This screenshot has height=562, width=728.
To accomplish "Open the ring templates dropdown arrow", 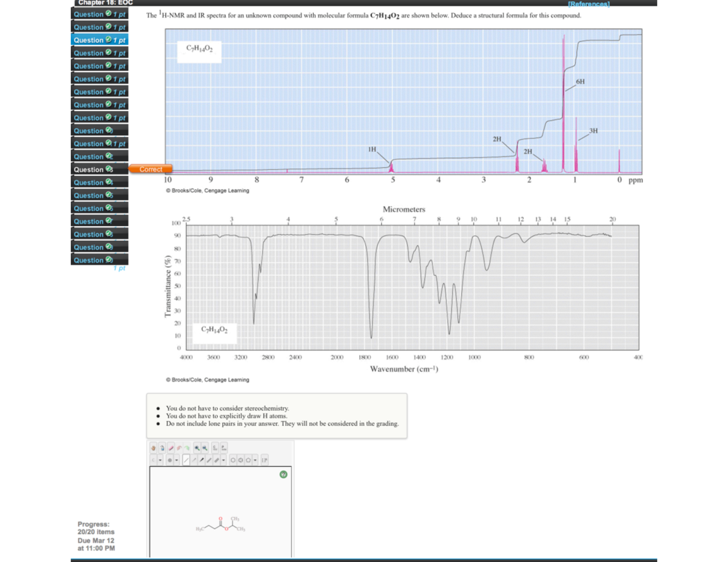I will [255, 460].
